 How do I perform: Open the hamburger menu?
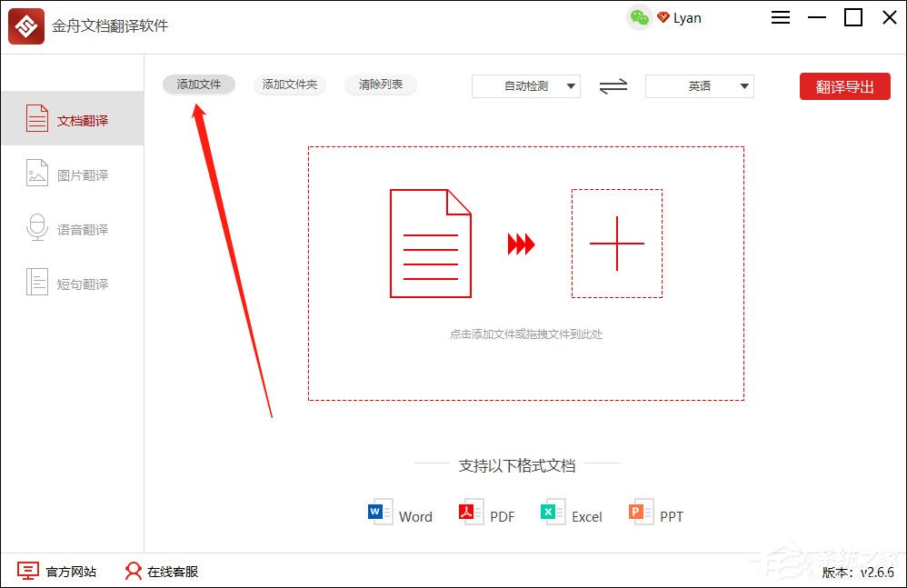point(780,17)
